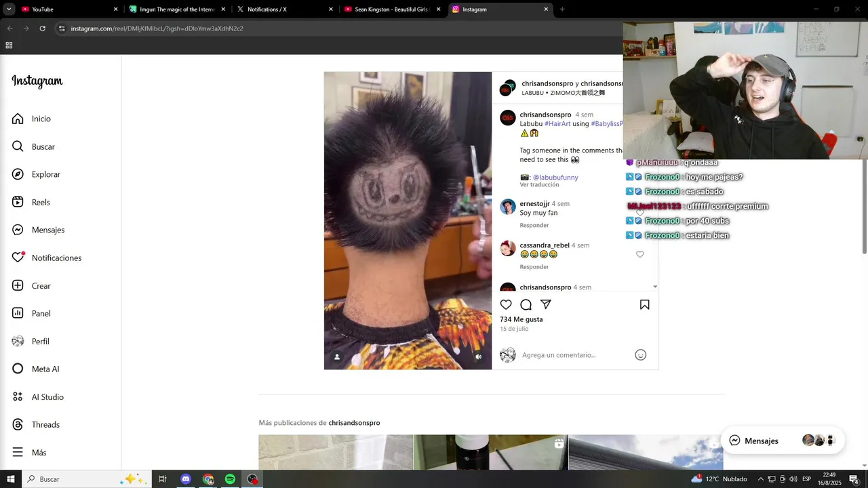View the 734 Me gusta list
The width and height of the screenshot is (868, 488).
pyautogui.click(x=521, y=319)
